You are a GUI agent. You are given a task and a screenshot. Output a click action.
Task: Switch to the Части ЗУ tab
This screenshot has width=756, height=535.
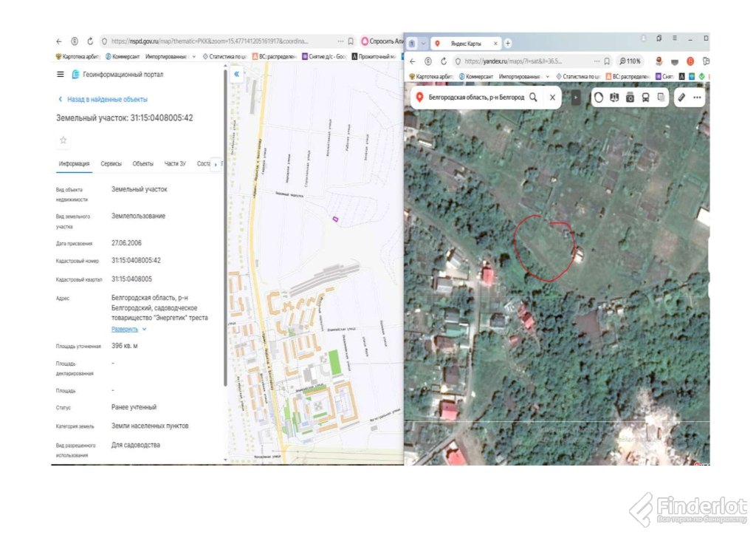point(175,164)
